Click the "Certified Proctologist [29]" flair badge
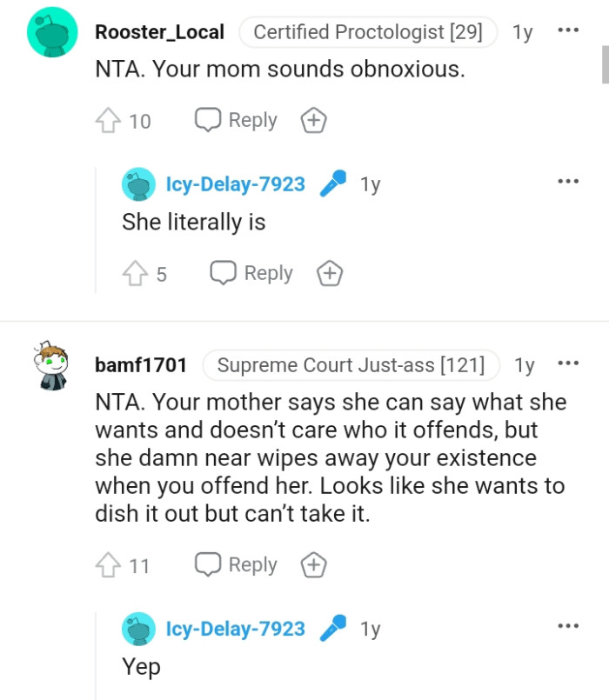609x700 pixels. click(367, 32)
